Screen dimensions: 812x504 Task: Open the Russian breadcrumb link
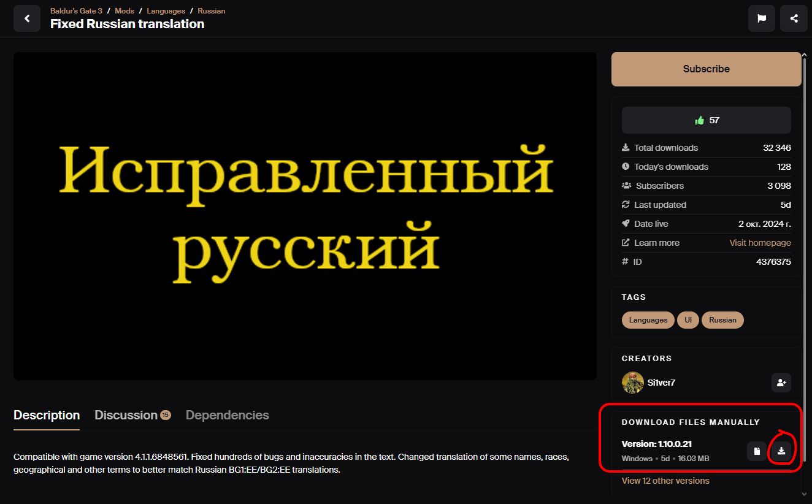(x=211, y=11)
